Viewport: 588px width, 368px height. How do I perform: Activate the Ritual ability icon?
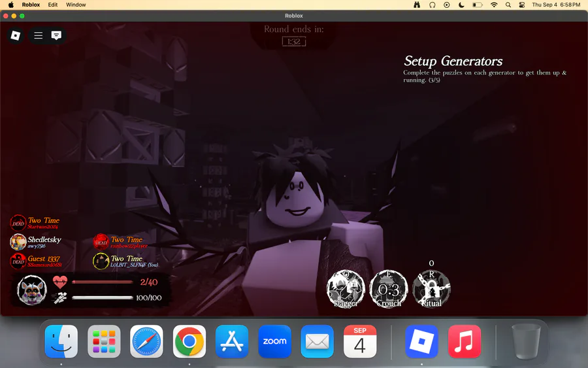pyautogui.click(x=431, y=289)
